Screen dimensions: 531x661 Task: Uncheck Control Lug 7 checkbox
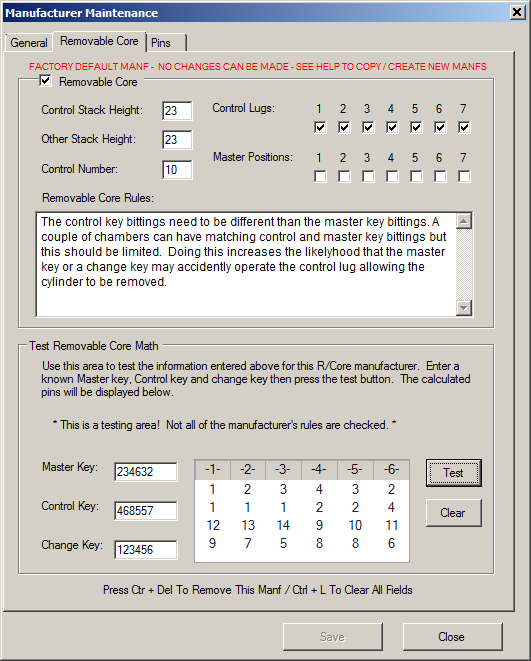pos(464,127)
